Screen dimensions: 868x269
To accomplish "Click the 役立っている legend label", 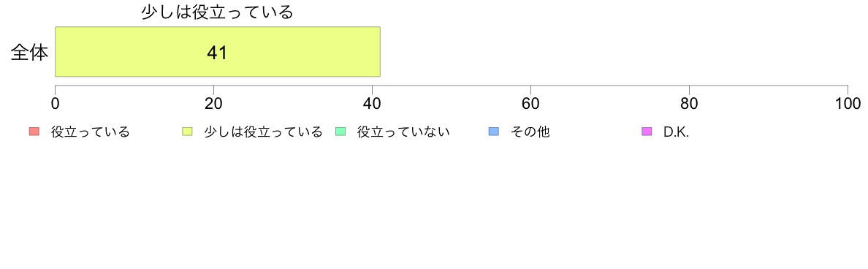I will [90, 132].
